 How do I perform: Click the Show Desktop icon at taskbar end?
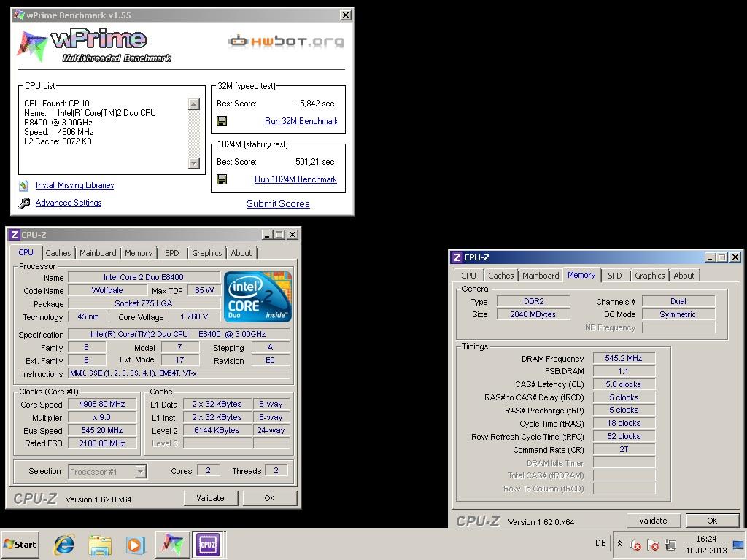(x=738, y=544)
